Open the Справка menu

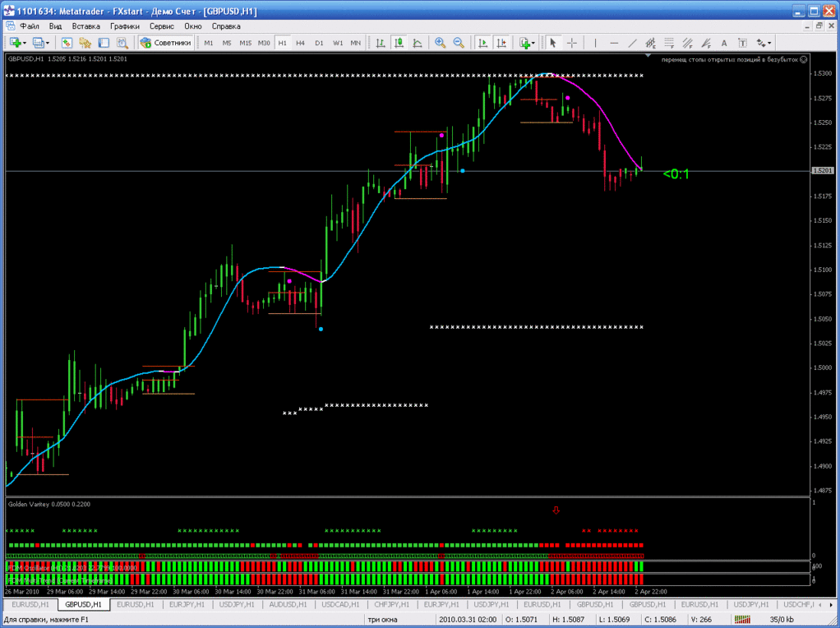coord(226,26)
